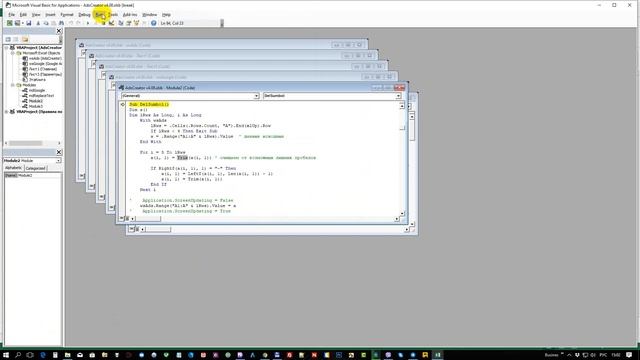Run the macro with the Run Sub toolbar icon
Screen dimensions: 640x360
tap(88, 23)
